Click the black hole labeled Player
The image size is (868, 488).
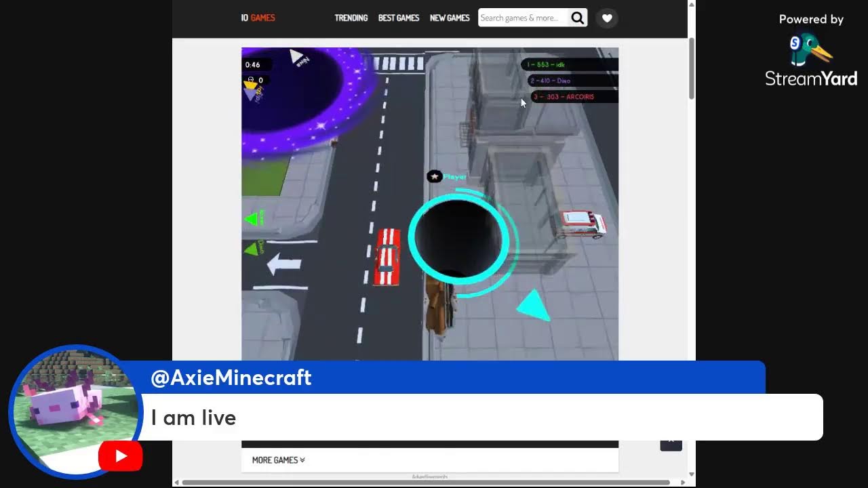tap(459, 238)
